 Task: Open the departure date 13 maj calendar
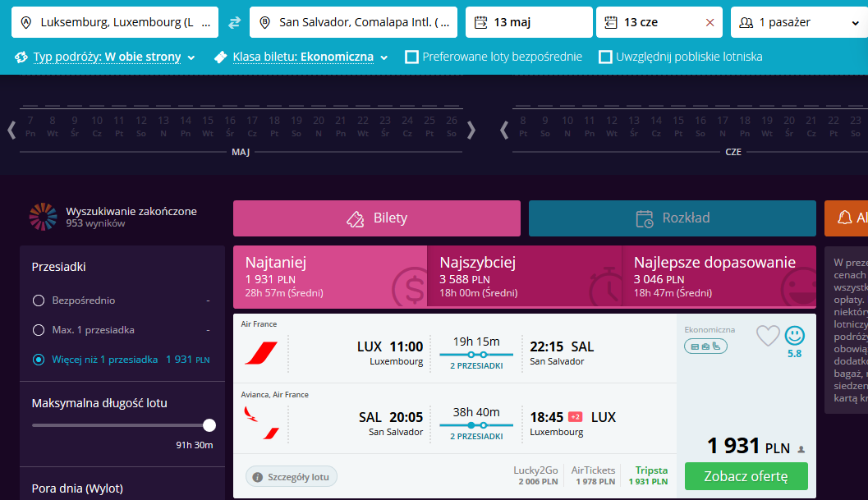(x=529, y=22)
